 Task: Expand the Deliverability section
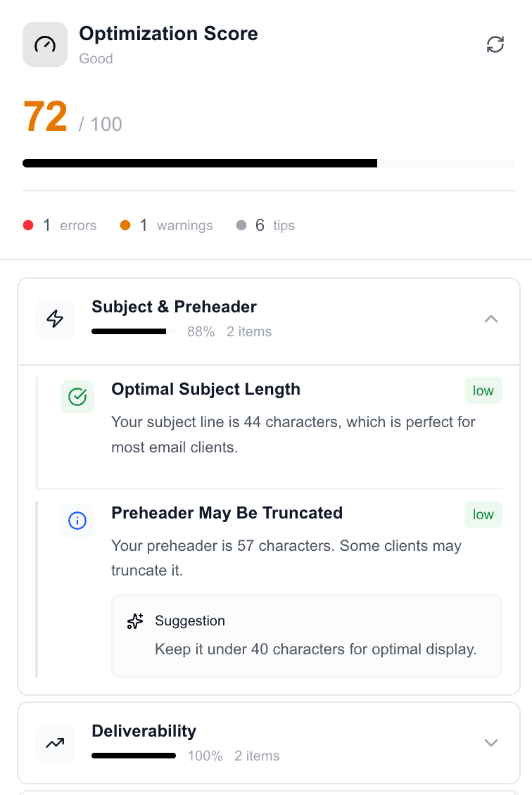tap(491, 742)
